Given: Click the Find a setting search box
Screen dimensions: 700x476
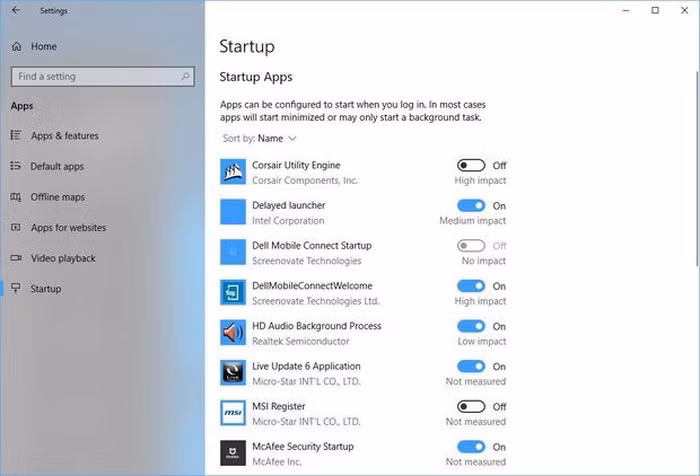Looking at the screenshot, I should tap(97, 76).
